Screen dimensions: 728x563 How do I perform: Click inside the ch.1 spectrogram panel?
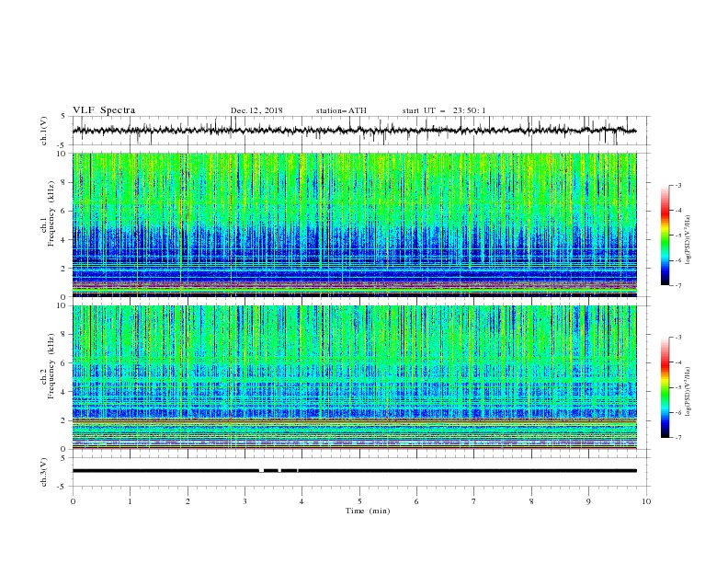[354, 224]
